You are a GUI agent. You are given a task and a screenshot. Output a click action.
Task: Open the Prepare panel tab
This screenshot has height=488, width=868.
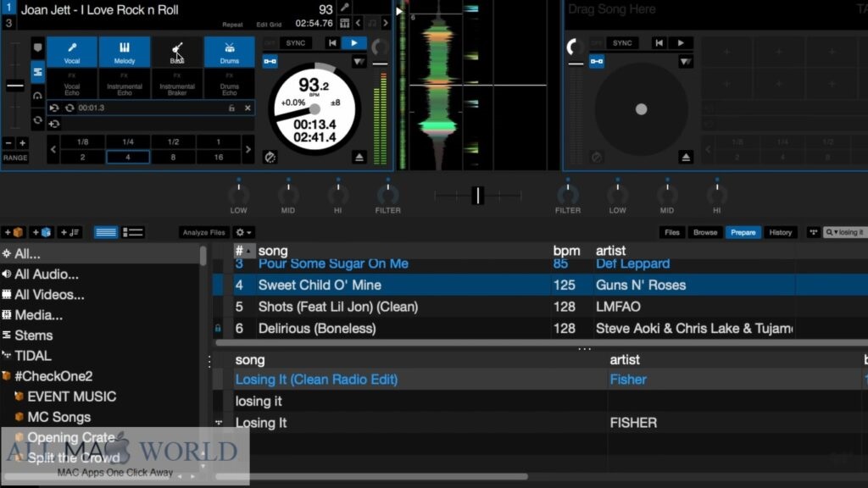[743, 232]
